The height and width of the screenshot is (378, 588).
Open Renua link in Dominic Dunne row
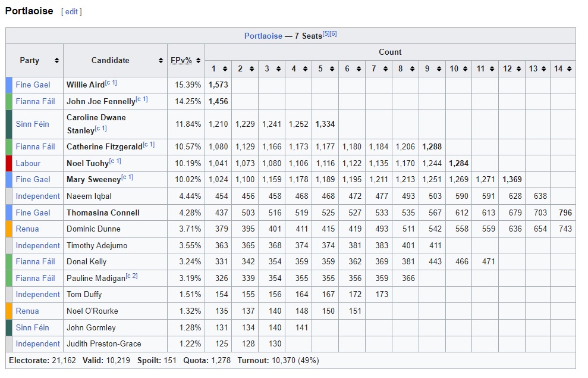click(x=27, y=229)
